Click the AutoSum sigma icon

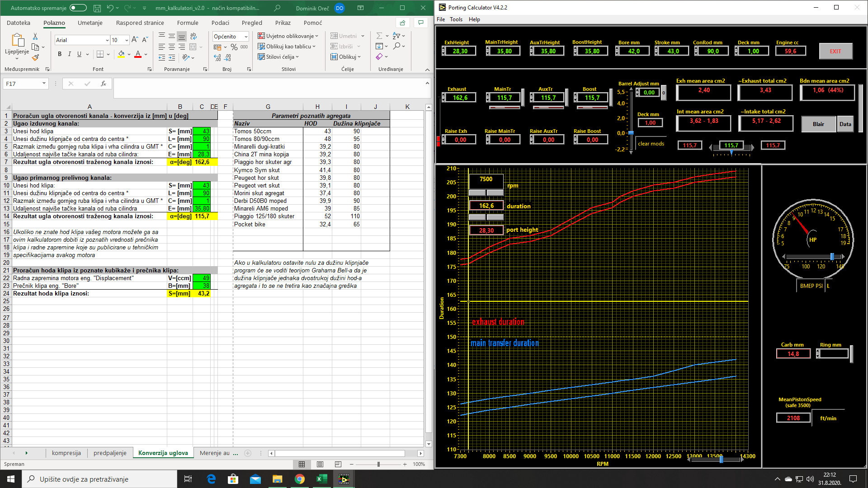pos(379,36)
